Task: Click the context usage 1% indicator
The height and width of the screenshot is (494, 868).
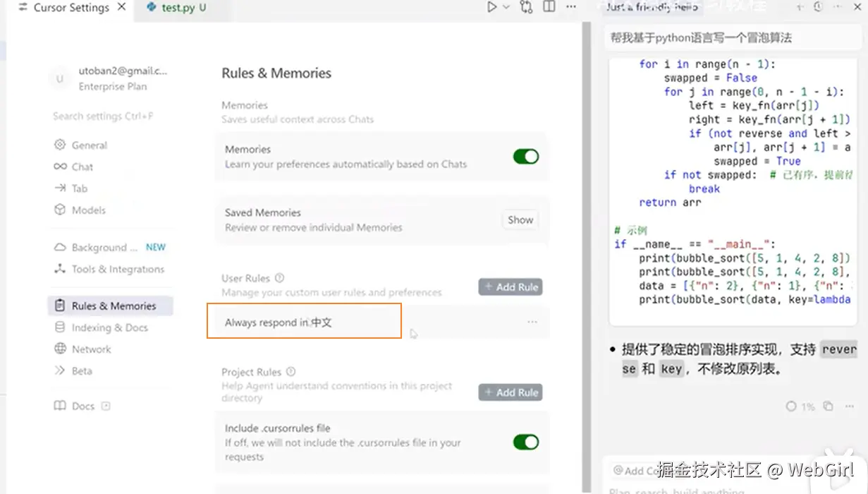Action: tap(800, 406)
